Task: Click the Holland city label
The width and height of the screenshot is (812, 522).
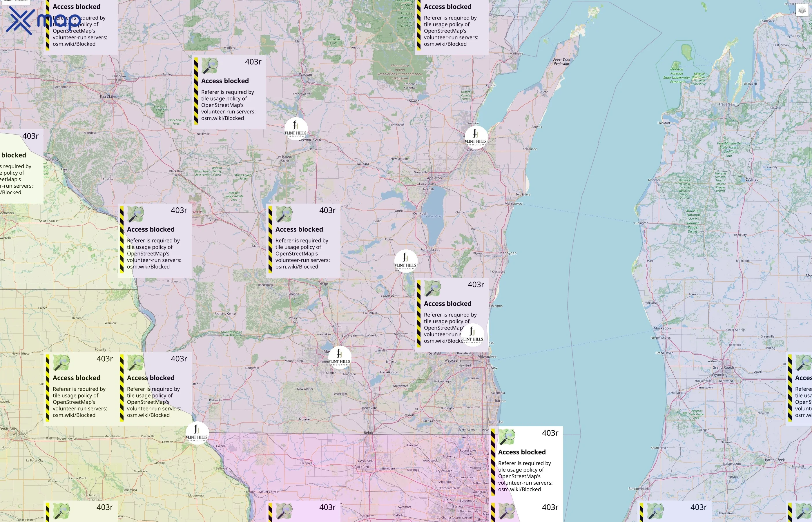Action: (x=677, y=393)
